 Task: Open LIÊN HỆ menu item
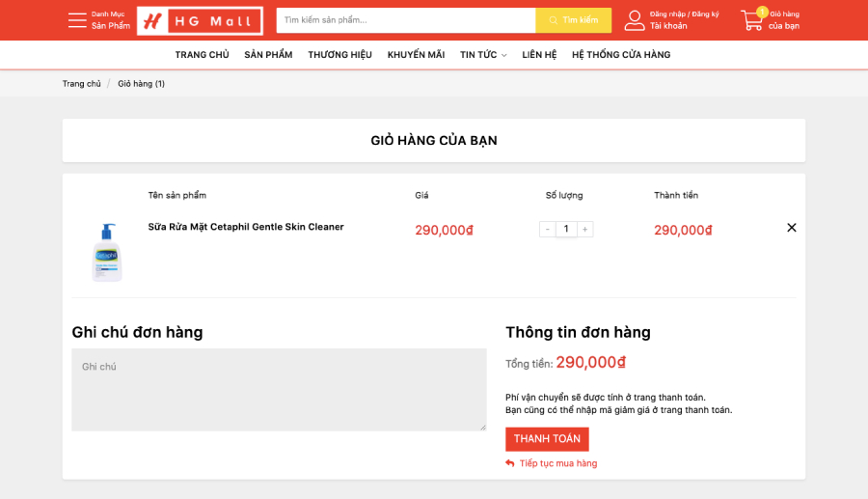[x=539, y=55]
